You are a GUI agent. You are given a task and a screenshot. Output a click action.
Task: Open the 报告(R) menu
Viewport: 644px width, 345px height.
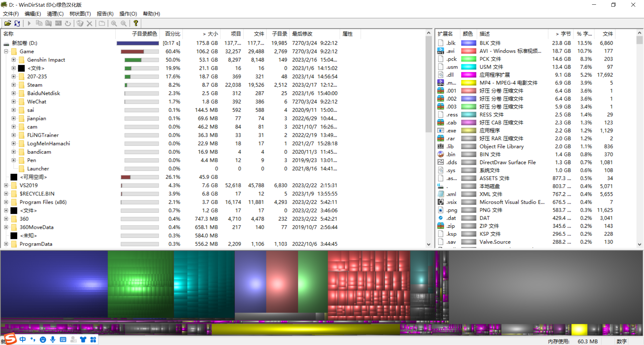105,14
